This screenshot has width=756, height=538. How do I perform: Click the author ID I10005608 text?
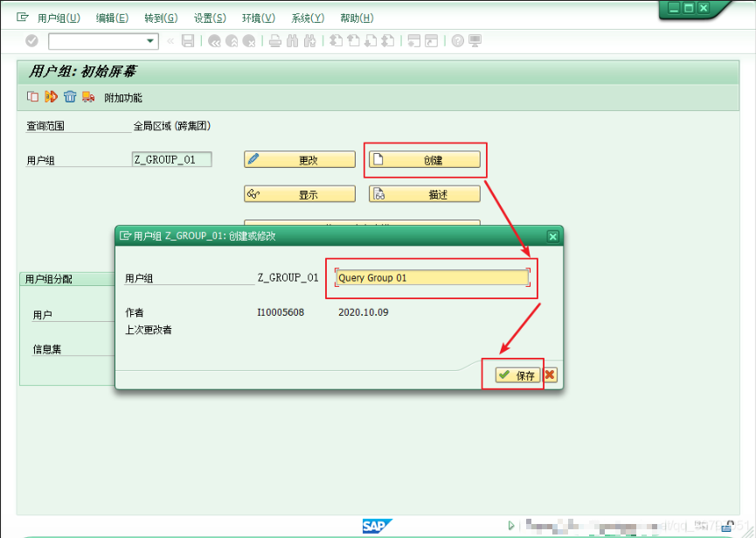(281, 312)
